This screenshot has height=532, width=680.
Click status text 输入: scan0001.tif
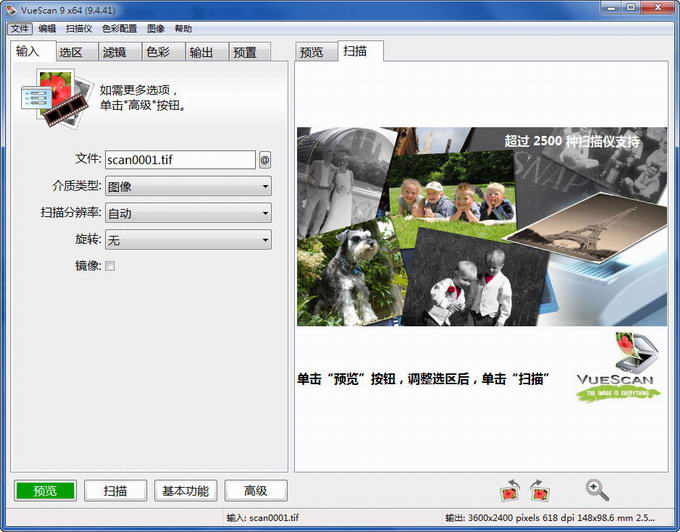(263, 518)
